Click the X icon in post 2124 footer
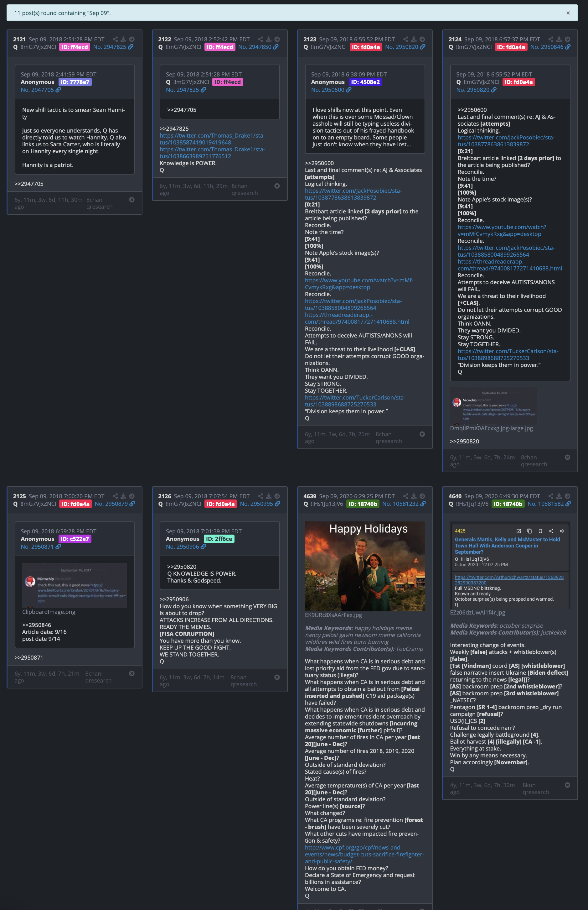 [567, 457]
